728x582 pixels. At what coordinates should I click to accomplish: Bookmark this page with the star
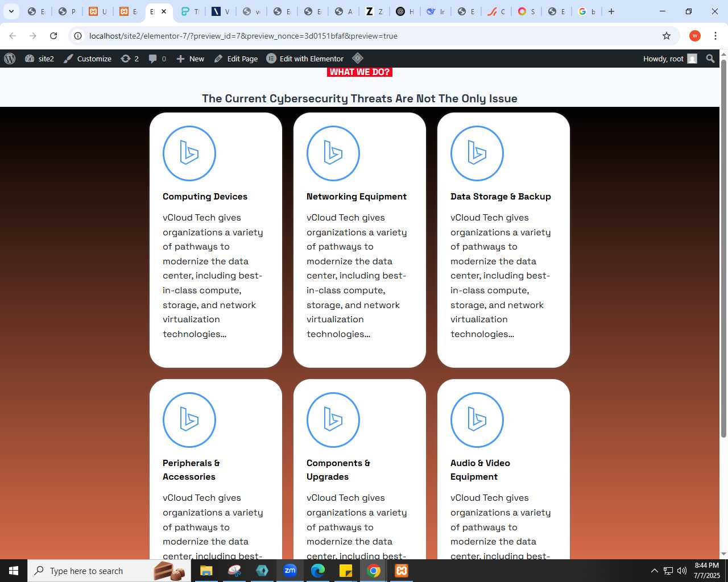pyautogui.click(x=667, y=36)
